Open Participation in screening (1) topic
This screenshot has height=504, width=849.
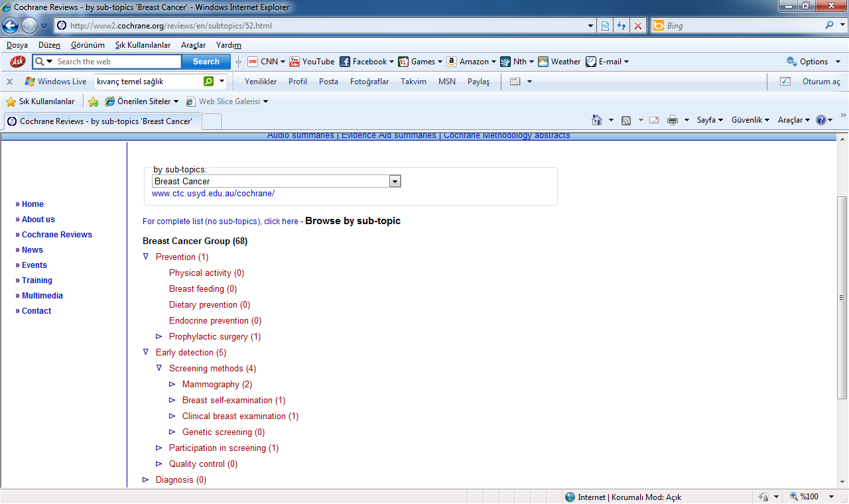coord(224,448)
